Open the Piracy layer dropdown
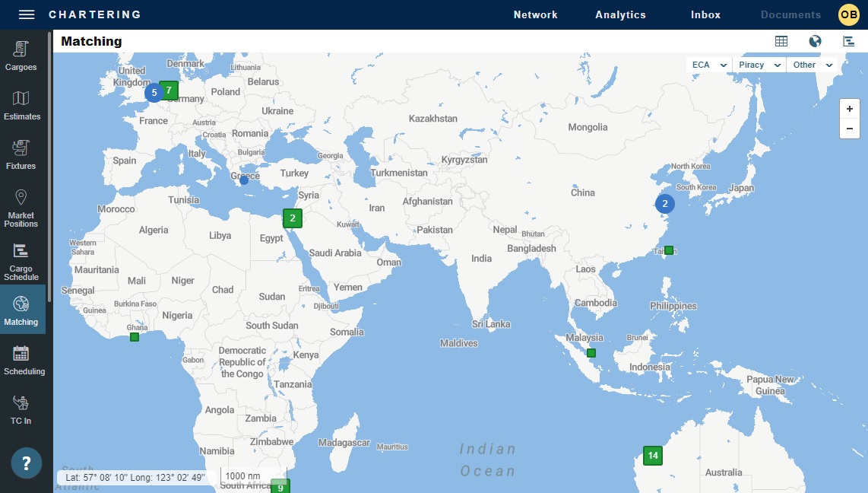Screen dimensions: 868x493 [759, 65]
